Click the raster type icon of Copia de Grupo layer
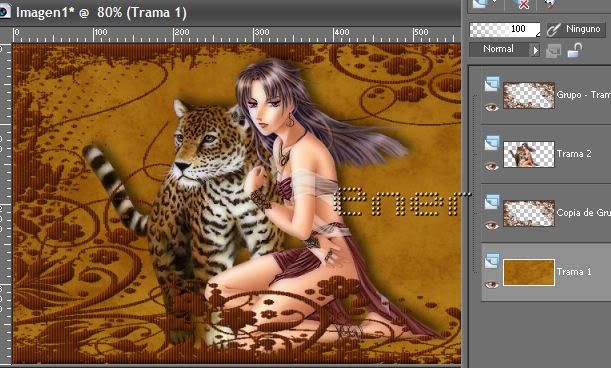This screenshot has width=611, height=368. click(x=492, y=202)
